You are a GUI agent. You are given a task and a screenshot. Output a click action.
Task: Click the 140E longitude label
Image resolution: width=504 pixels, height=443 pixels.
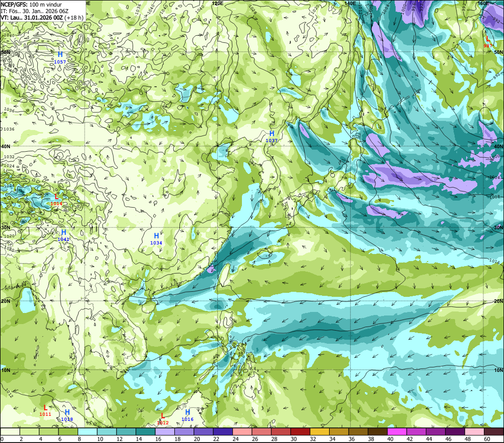pyautogui.click(x=350, y=3)
